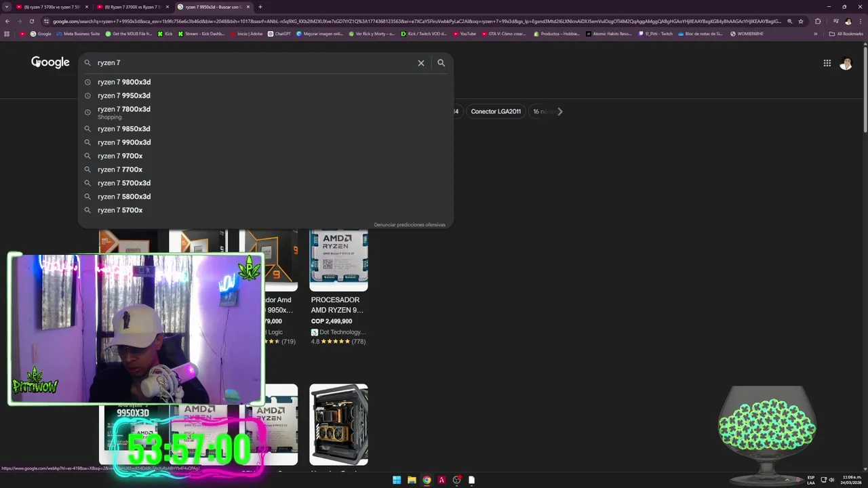Close the ryzen 7 9950x3d Google tab
Viewport: 868px width, 488px height.
pyautogui.click(x=248, y=7)
